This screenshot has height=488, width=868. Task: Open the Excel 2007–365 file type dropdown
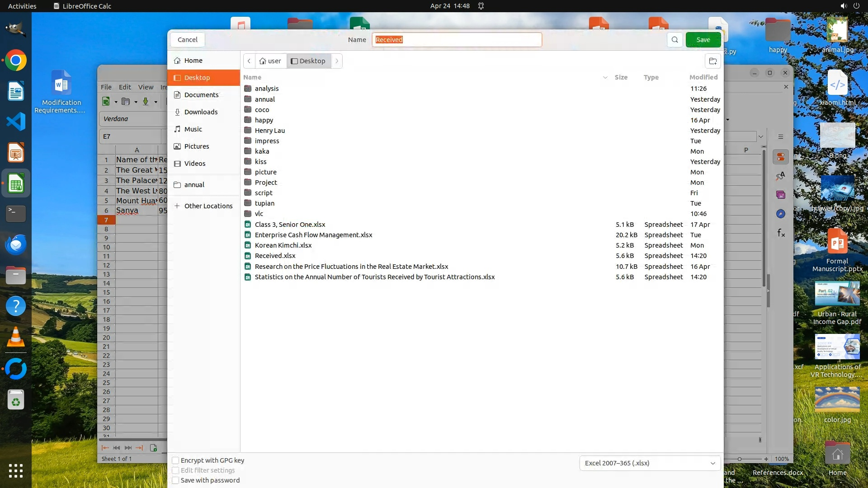point(650,463)
